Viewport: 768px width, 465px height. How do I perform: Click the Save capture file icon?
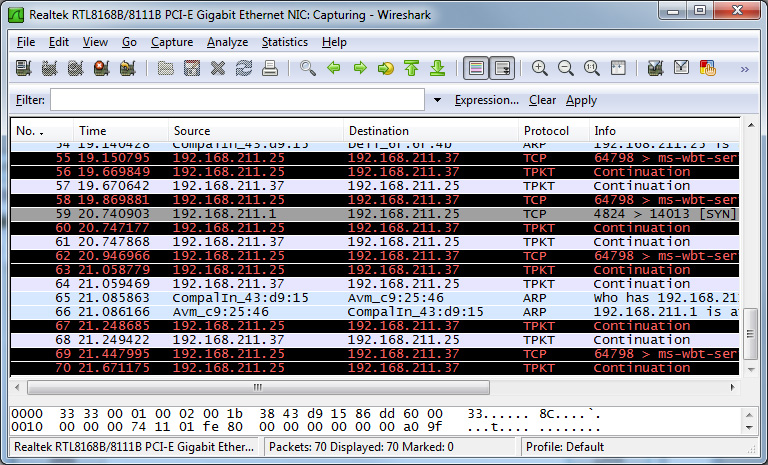pos(192,68)
